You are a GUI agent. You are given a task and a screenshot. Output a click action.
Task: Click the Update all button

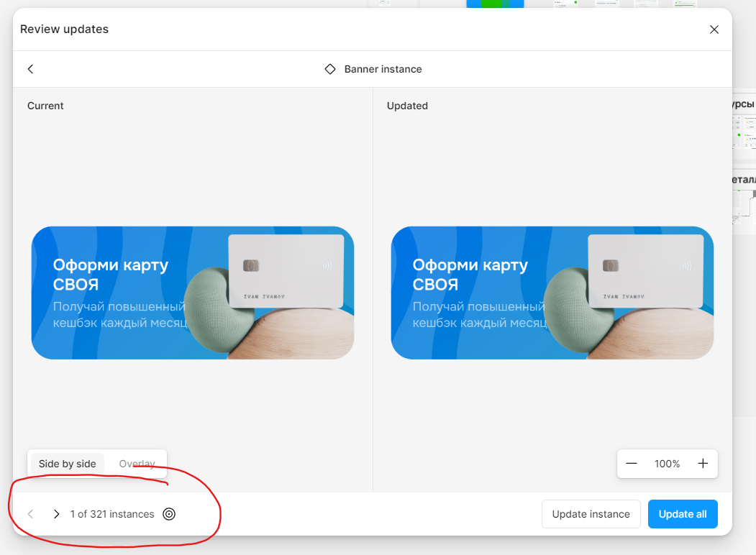tap(683, 514)
